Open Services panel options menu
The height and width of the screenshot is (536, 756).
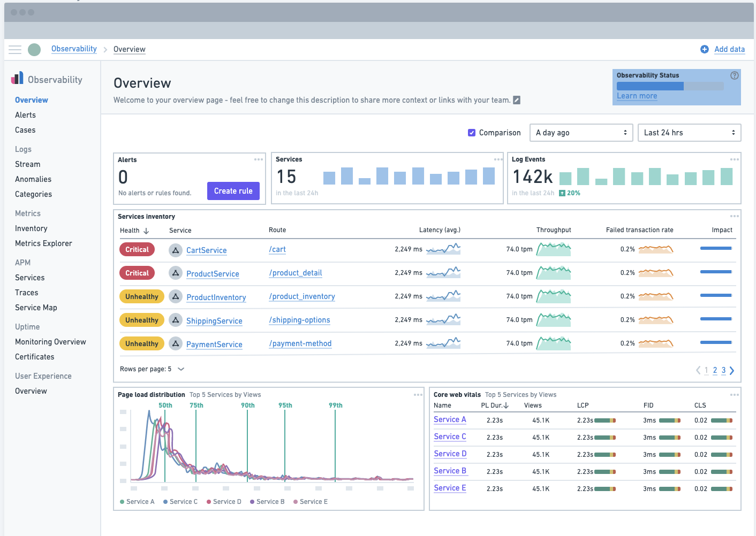(498, 159)
